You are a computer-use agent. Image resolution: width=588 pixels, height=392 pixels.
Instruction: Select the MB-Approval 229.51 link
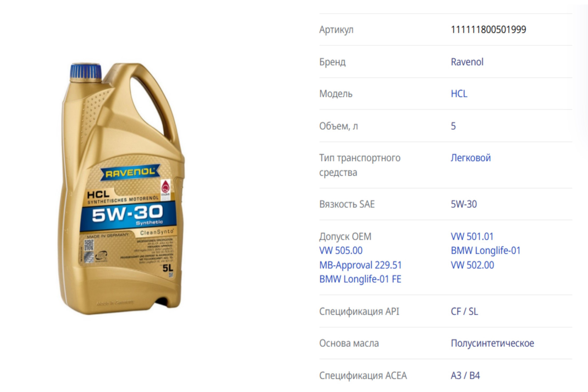point(360,265)
